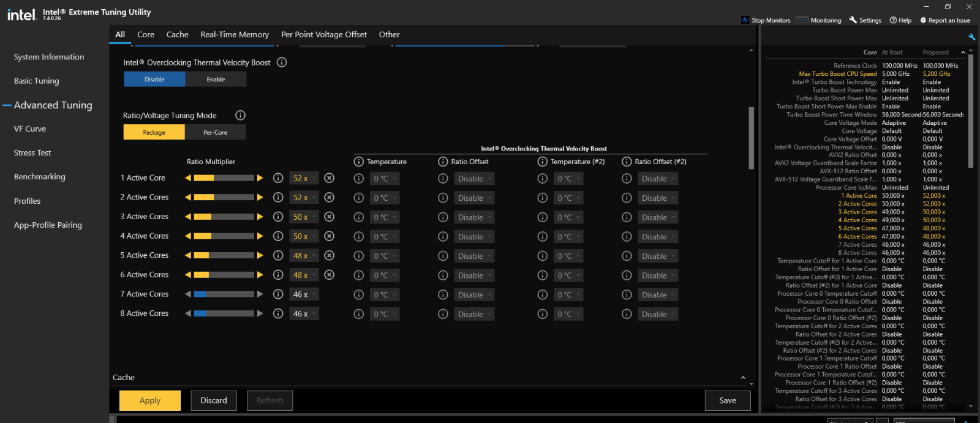The image size is (980, 423).
Task: Click info icon for Thermal Velocity Boost
Action: tap(282, 62)
